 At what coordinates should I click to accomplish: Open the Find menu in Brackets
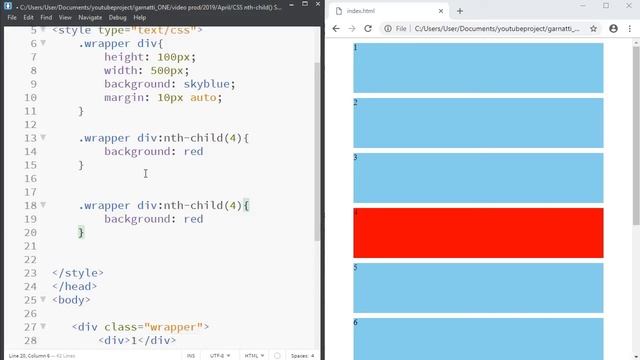pos(46,18)
